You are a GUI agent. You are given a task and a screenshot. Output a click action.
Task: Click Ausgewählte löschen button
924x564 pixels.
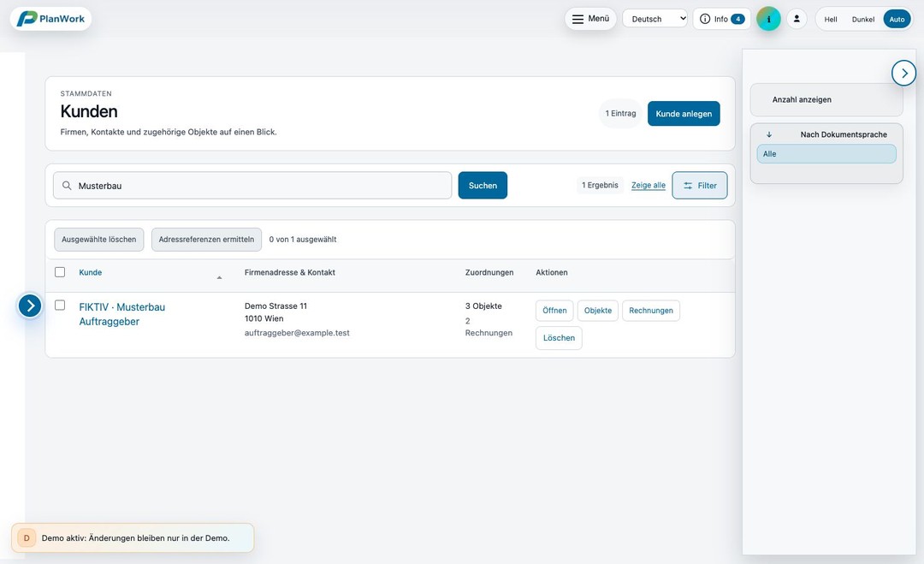tap(99, 240)
